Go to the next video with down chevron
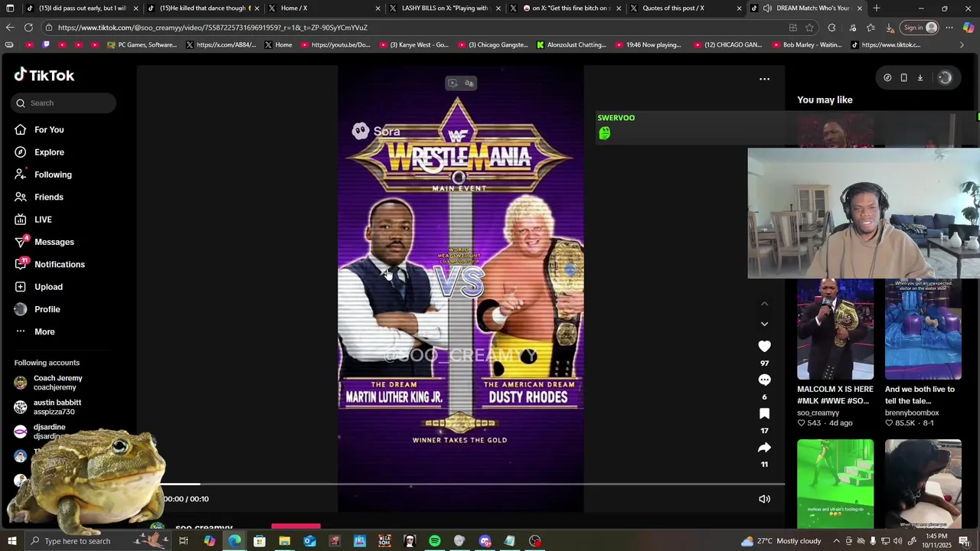980x551 pixels. point(764,324)
